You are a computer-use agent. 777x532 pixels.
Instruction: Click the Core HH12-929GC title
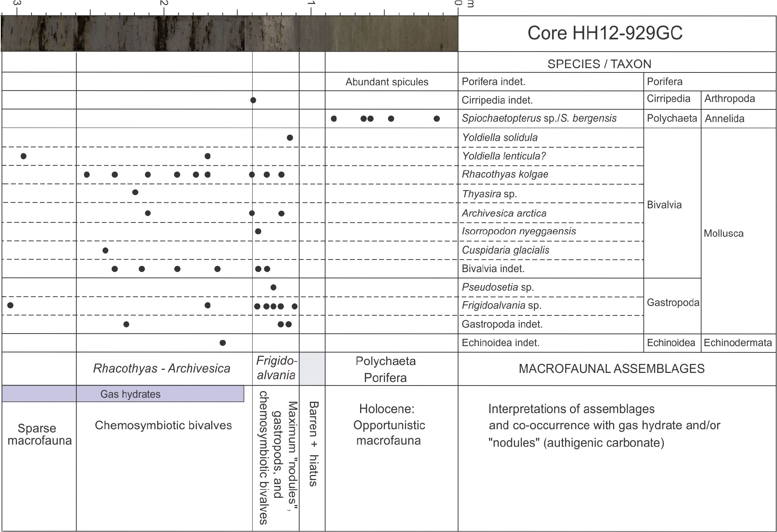coord(604,33)
